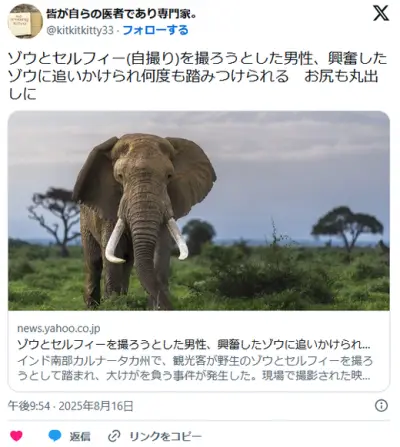Click フォローする to follow the account
Viewport: 400px width, 447px height.
[156, 30]
